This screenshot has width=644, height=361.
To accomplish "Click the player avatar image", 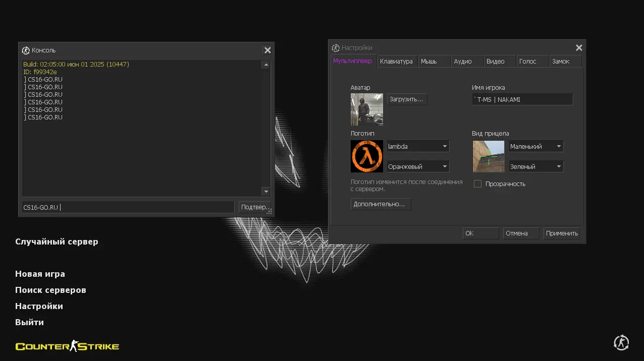I will (366, 109).
